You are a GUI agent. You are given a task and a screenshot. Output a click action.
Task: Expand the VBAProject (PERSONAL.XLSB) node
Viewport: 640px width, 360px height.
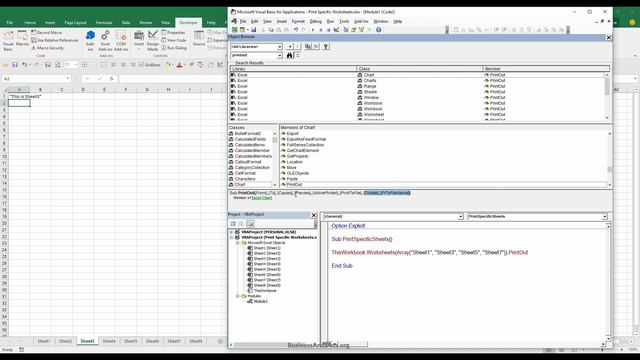231,232
